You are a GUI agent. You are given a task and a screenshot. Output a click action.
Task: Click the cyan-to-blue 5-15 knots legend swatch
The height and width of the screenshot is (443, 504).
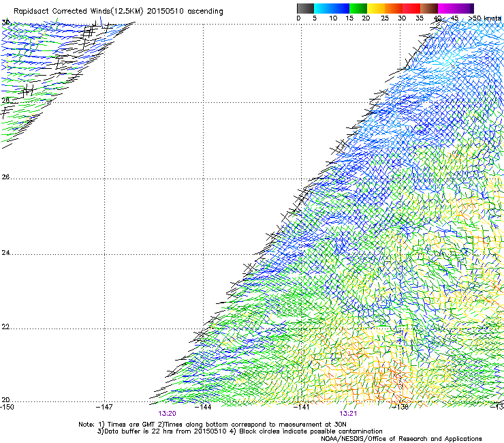(x=332, y=8)
